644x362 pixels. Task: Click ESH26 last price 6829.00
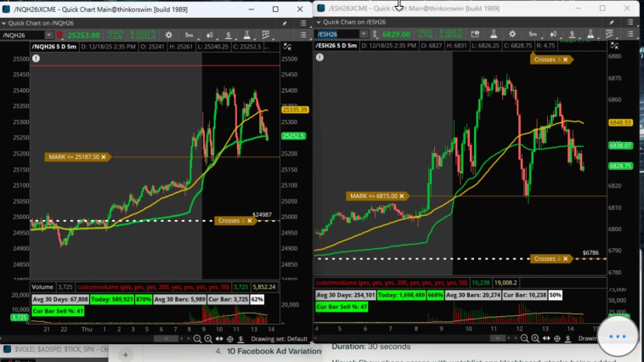pyautogui.click(x=396, y=34)
